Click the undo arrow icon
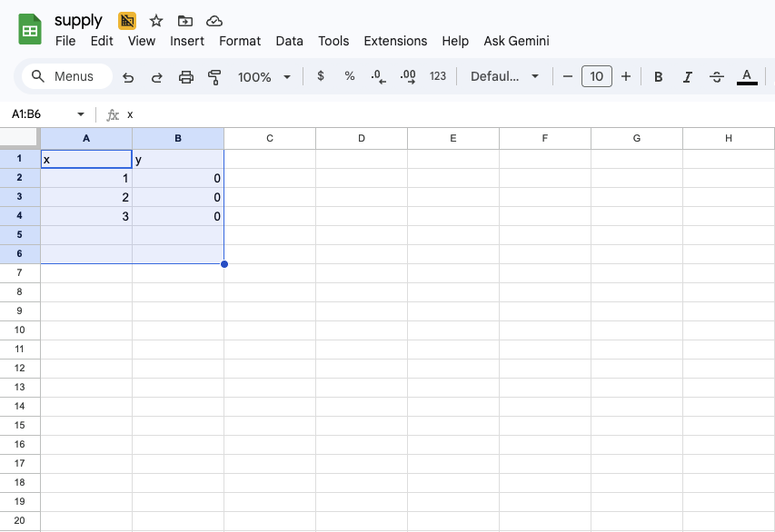Screen dimensions: 775x532 pyautogui.click(x=128, y=77)
